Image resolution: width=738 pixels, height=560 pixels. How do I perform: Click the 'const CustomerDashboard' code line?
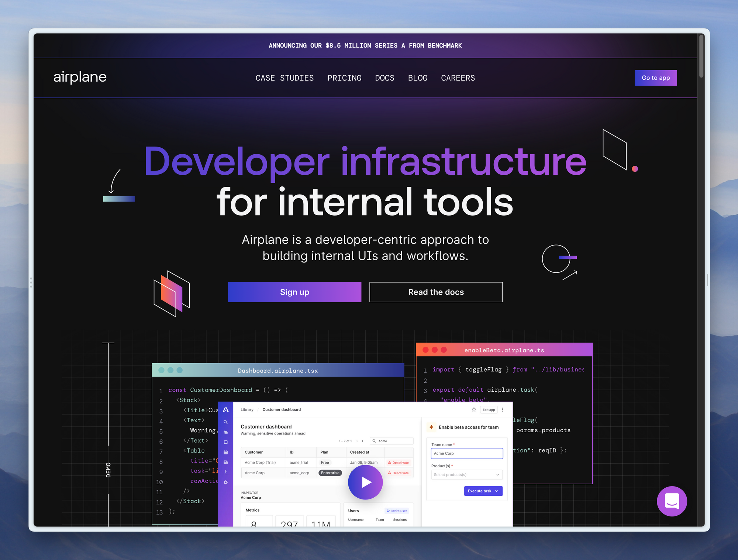[228, 390]
